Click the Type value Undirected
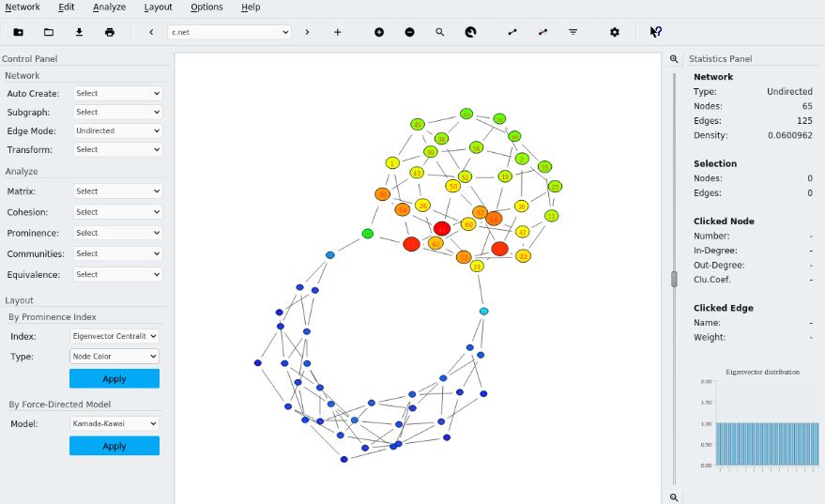The width and height of the screenshot is (825, 504). (x=789, y=91)
